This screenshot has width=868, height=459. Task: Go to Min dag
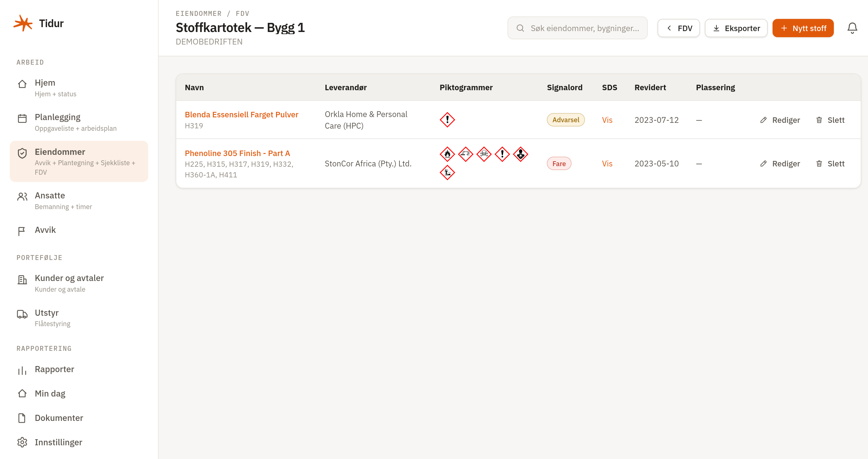coord(79,394)
